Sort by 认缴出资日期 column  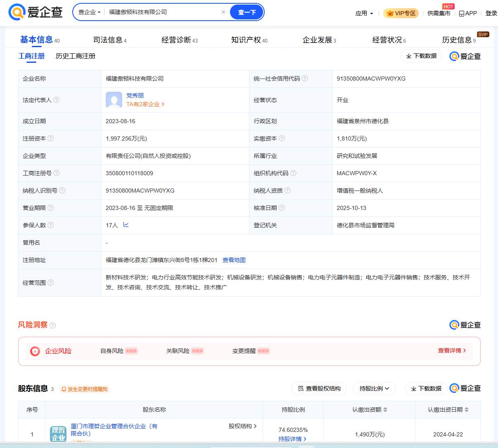[467, 410]
